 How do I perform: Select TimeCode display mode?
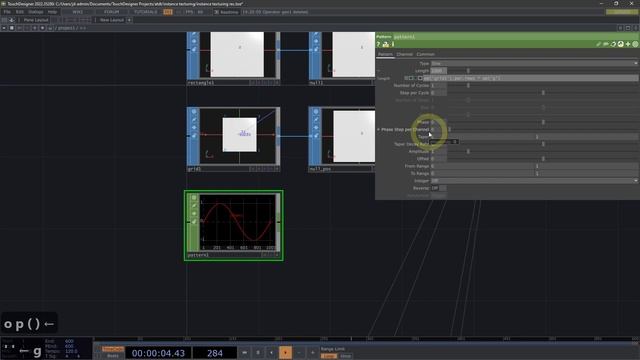tap(113, 349)
